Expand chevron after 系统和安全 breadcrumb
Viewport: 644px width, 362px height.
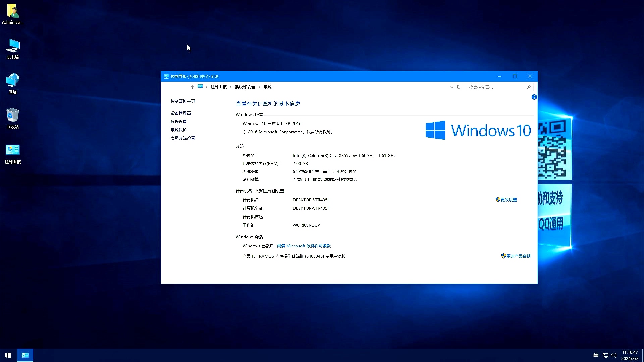click(x=259, y=87)
